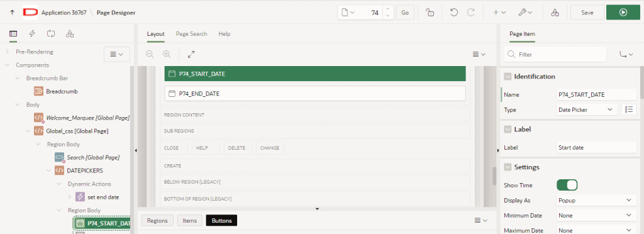644x234 pixels.
Task: Open the Shared Components icon in the top toolbar
Action: click(x=555, y=13)
